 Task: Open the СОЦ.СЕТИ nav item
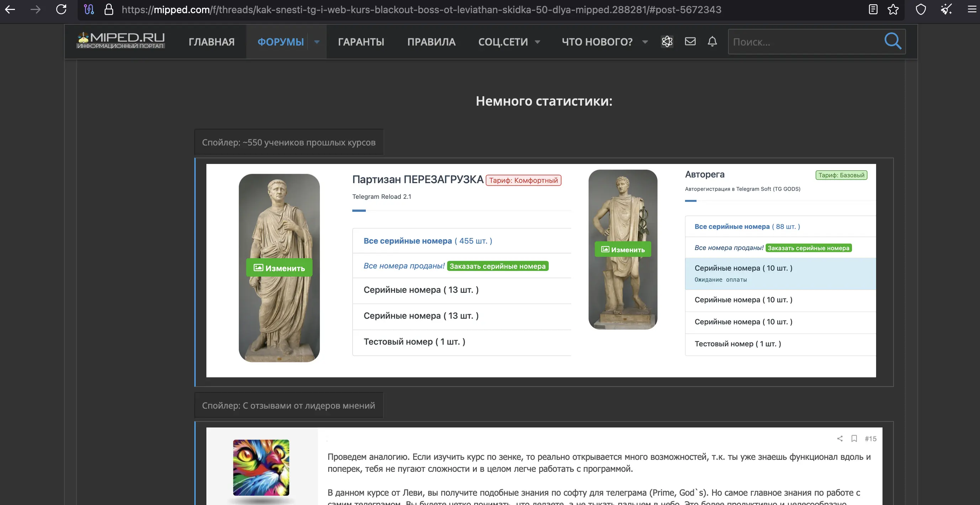click(503, 42)
